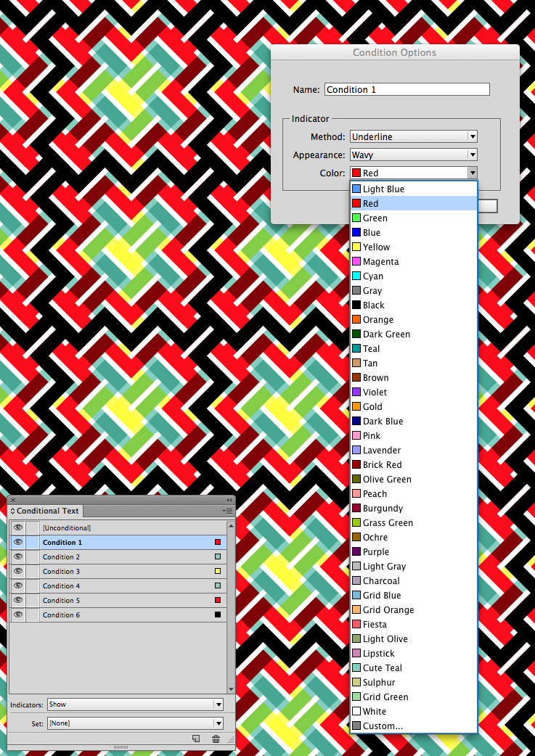Image resolution: width=535 pixels, height=756 pixels.
Task: Apply Condition 3 using its checkbox
Action: tap(33, 572)
